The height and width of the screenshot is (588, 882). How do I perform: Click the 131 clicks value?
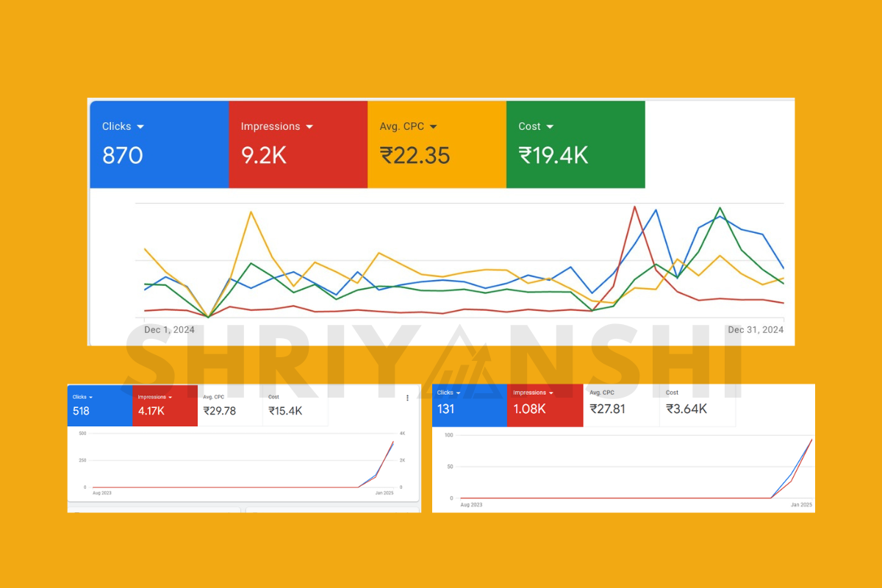pos(446,409)
